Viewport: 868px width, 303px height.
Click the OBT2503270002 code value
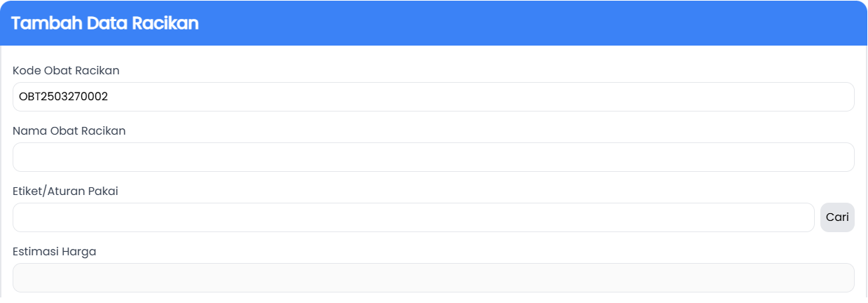(x=64, y=97)
